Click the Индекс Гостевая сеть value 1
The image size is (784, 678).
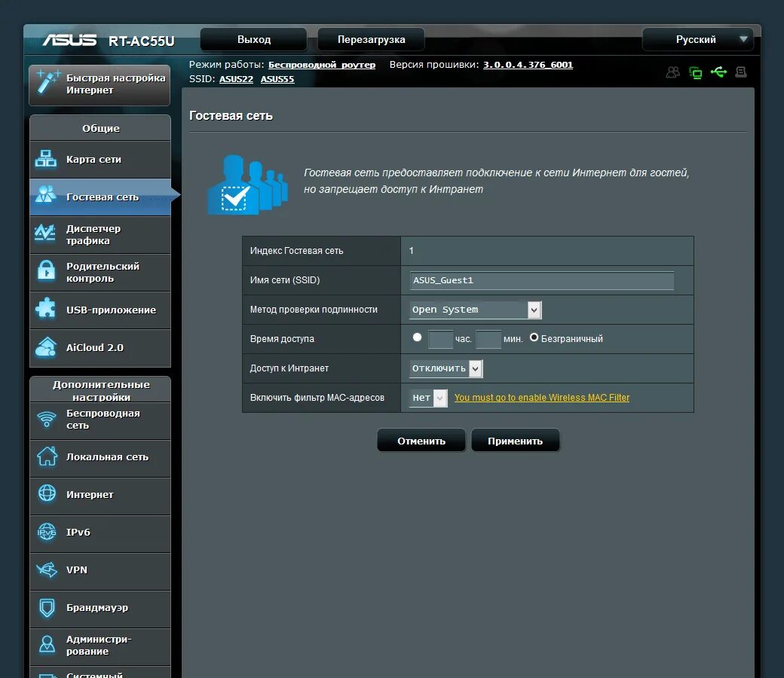pos(411,251)
